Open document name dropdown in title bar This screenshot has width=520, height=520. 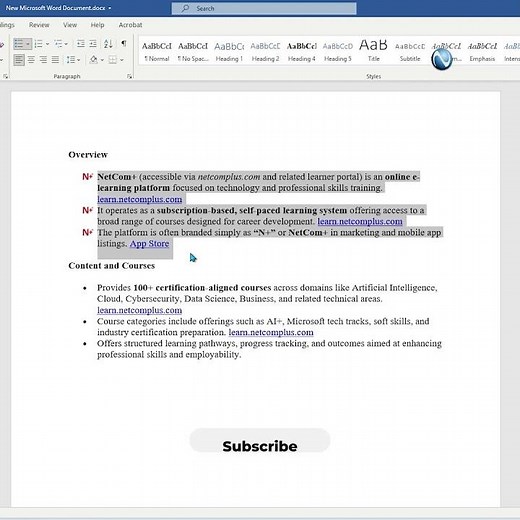click(110, 8)
